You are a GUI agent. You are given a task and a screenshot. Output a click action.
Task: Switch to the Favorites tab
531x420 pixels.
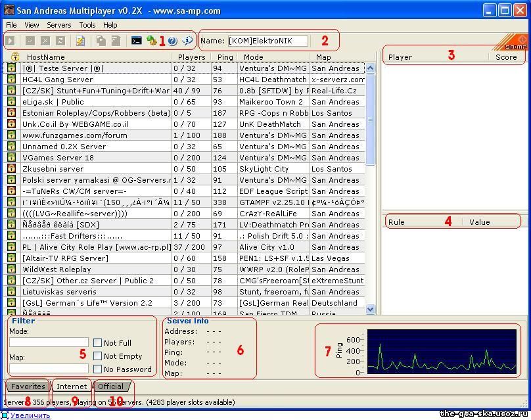[x=28, y=386]
